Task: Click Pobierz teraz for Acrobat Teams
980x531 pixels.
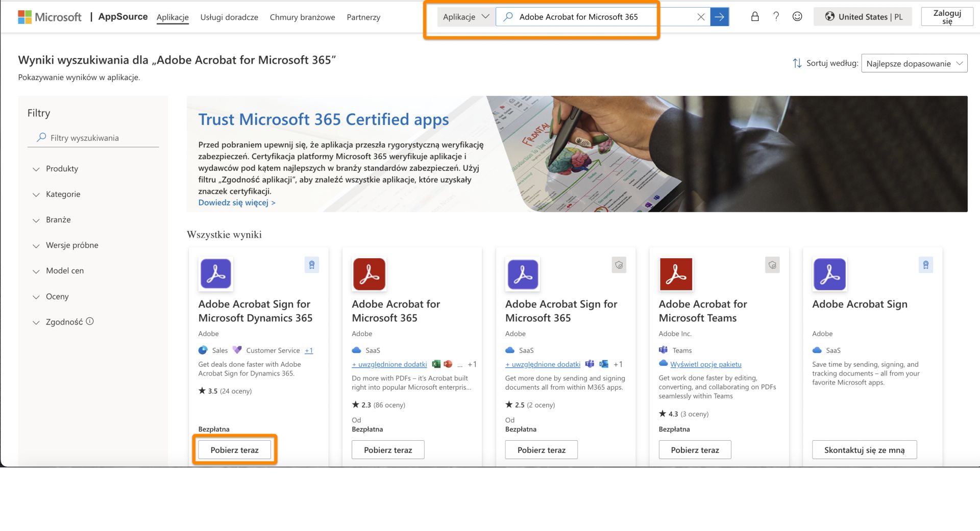Action: [x=695, y=450]
